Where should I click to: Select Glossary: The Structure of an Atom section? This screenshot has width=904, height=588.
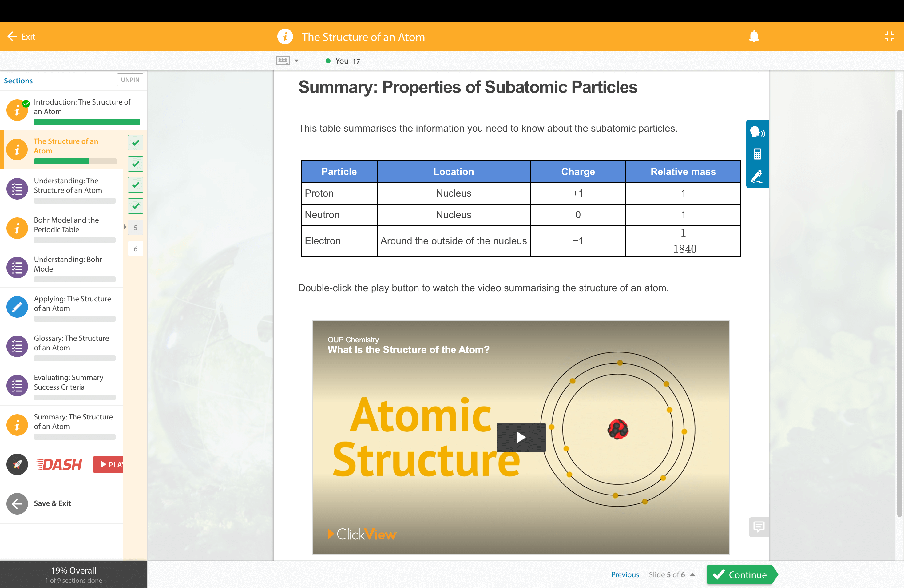[x=71, y=343]
